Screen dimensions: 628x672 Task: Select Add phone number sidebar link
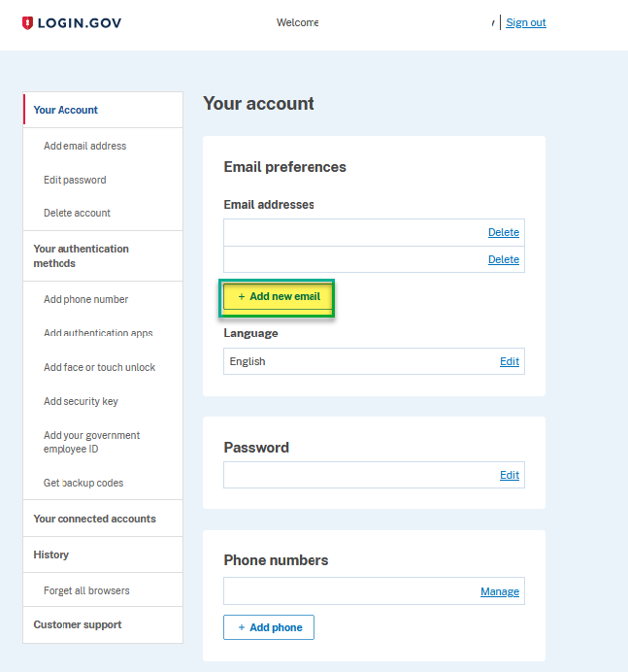point(85,299)
